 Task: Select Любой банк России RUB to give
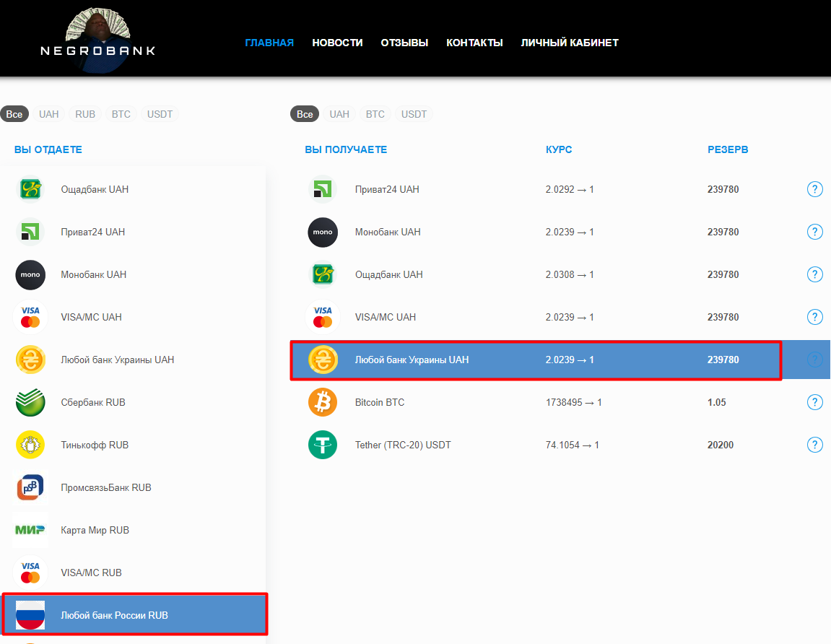pos(134,615)
